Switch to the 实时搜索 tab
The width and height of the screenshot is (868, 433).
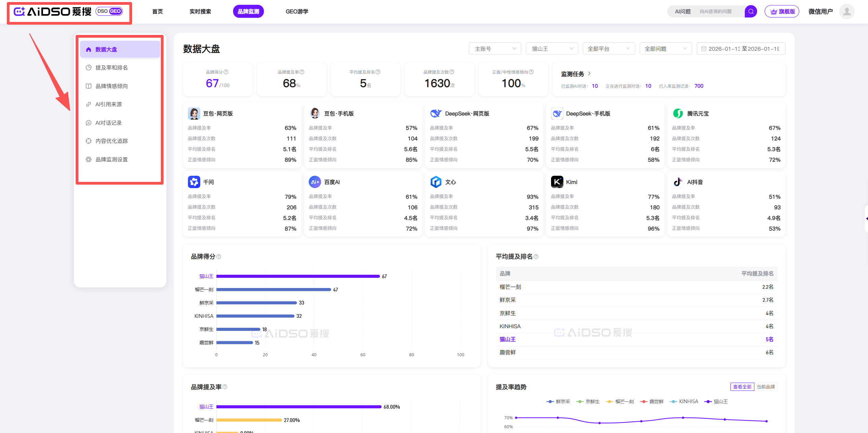pos(200,11)
